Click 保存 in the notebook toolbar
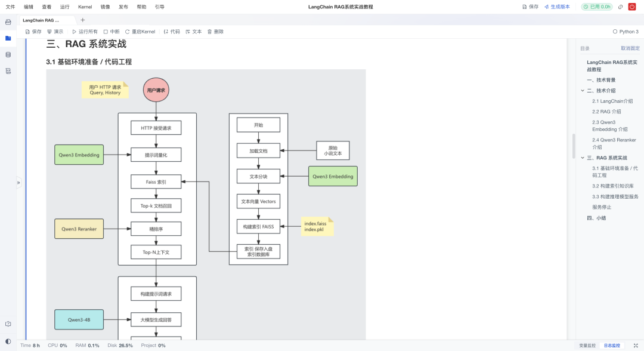This screenshot has height=351, width=644. click(x=33, y=32)
